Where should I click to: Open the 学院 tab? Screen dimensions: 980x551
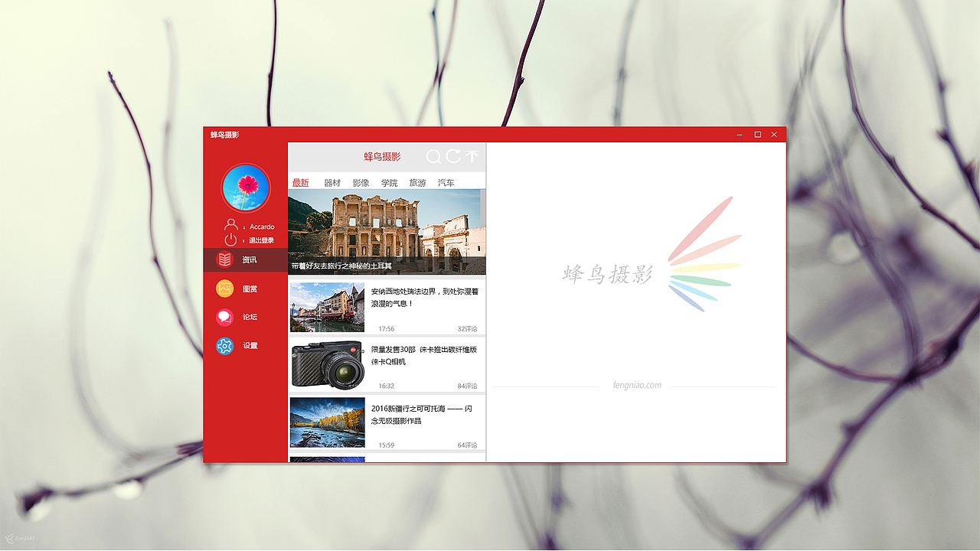point(389,183)
